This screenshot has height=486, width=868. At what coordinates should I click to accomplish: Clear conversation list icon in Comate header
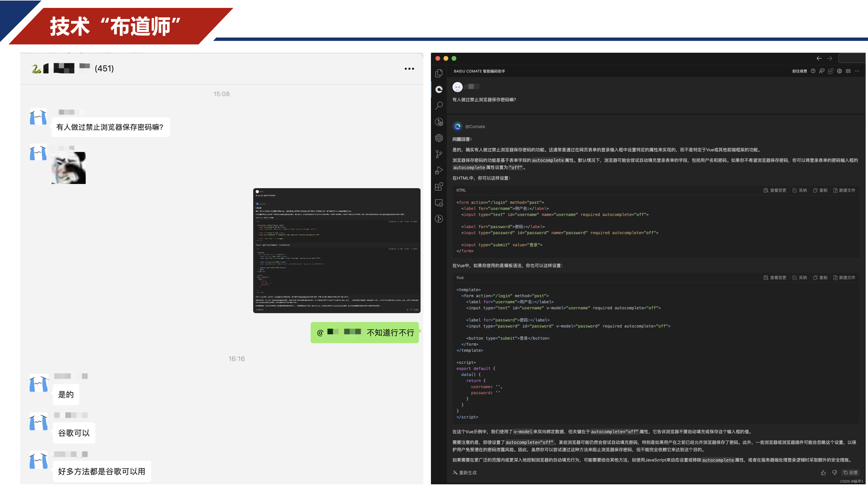(848, 71)
